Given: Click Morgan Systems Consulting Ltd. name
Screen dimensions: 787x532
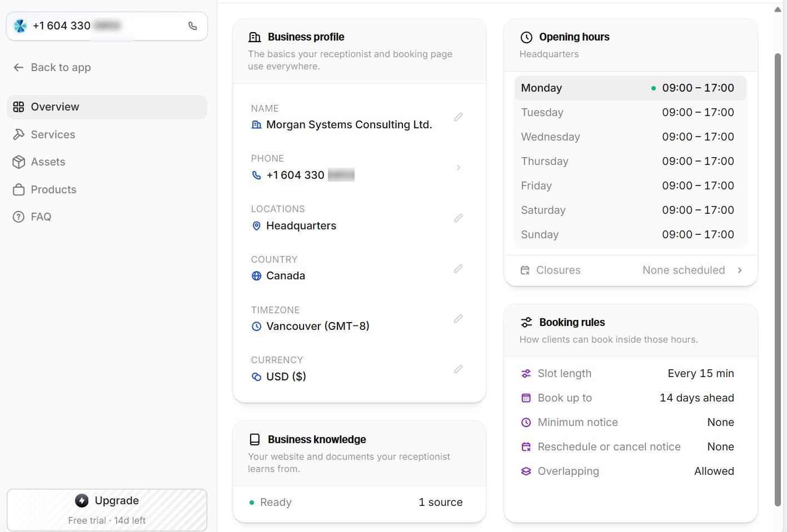Looking at the screenshot, I should click(x=349, y=125).
